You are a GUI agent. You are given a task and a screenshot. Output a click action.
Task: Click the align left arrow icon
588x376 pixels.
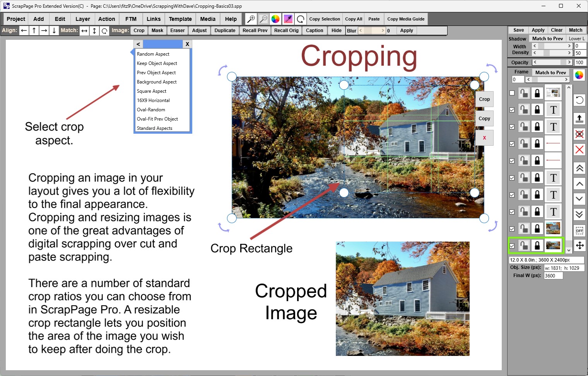24,31
